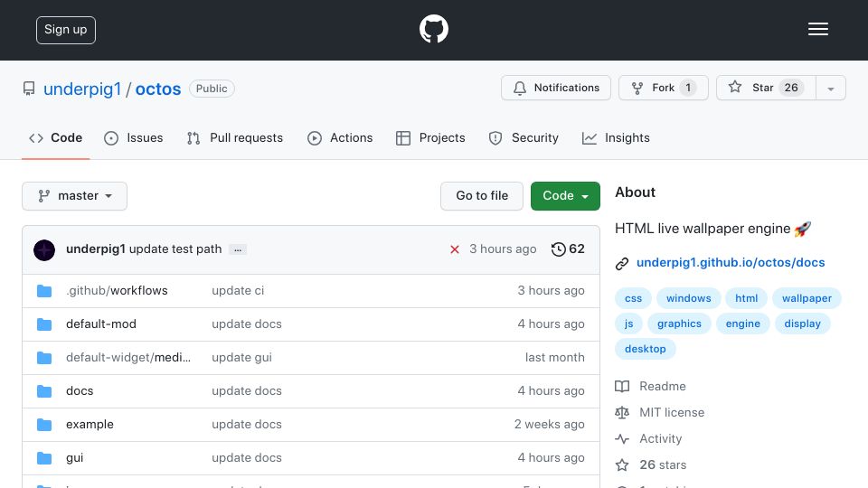Open the Pull requests tab
The height and width of the screenshot is (488, 868).
[235, 137]
